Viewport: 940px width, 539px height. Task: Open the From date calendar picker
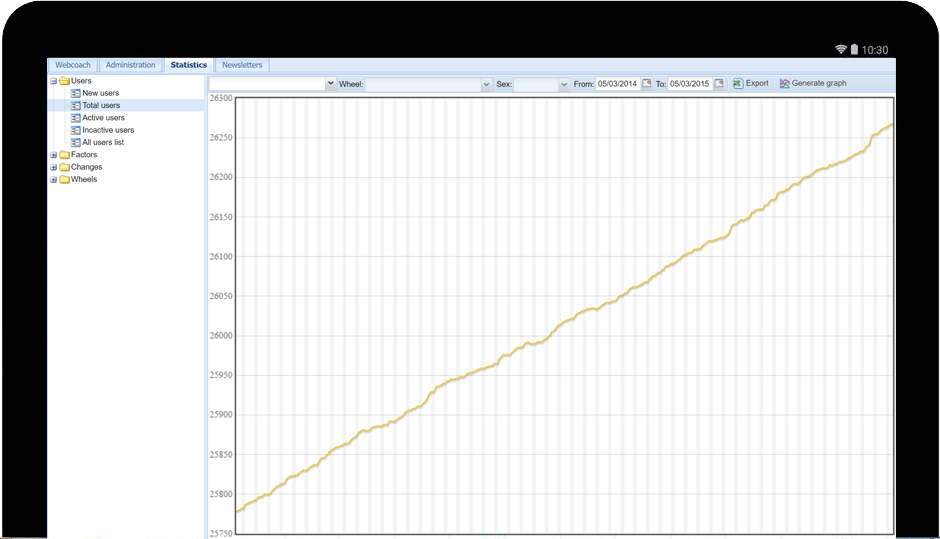[x=646, y=84]
